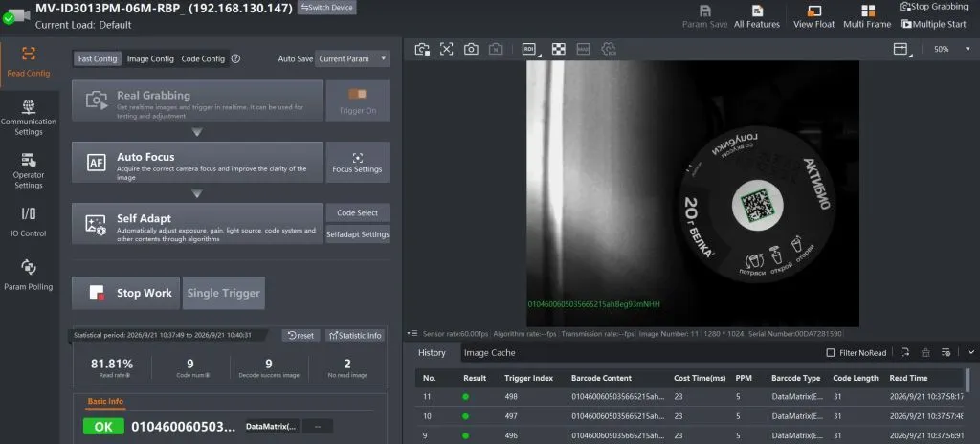This screenshot has width=980, height=444.
Task: Click the Image Number: 11 status entry
Action: tap(671, 334)
